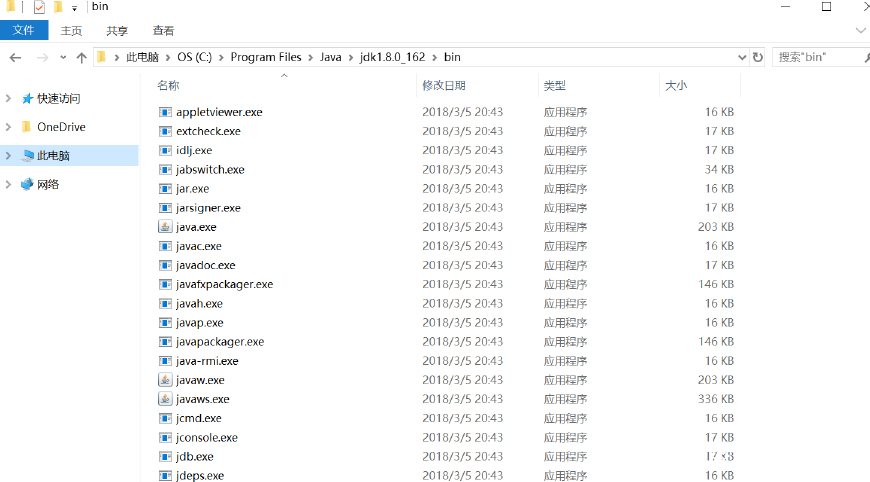The width and height of the screenshot is (870, 482).
Task: Click the javaw.exe Java cup icon
Action: 165,380
